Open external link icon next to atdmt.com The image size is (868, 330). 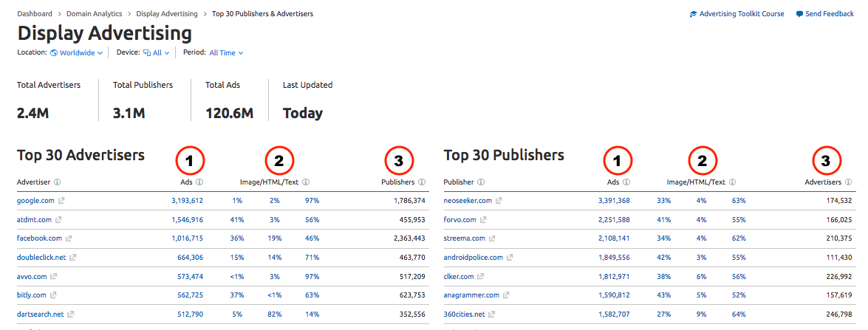(x=58, y=219)
